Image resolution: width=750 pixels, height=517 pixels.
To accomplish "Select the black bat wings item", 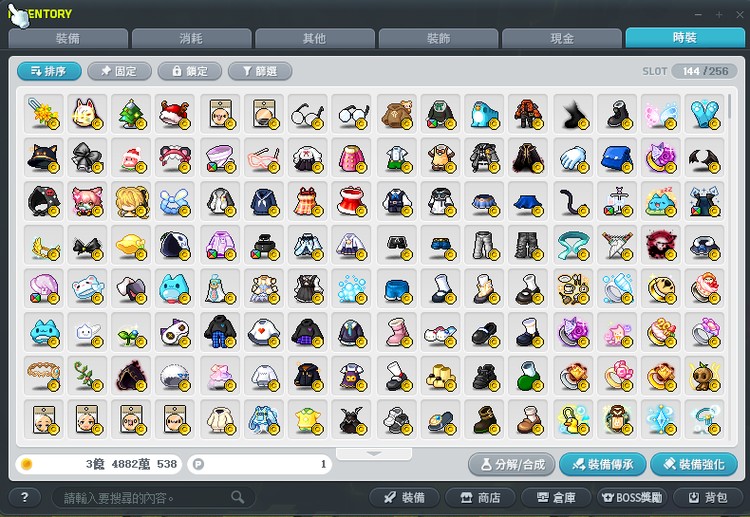I will click(704, 157).
